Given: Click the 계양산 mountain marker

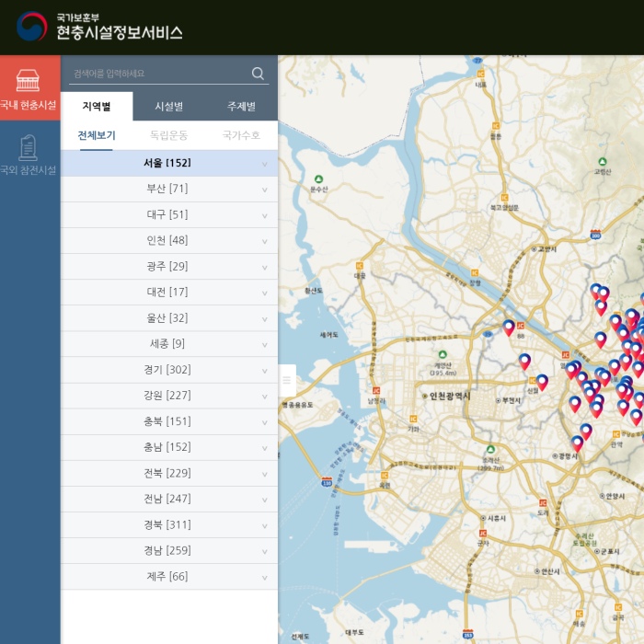Looking at the screenshot, I should [443, 354].
